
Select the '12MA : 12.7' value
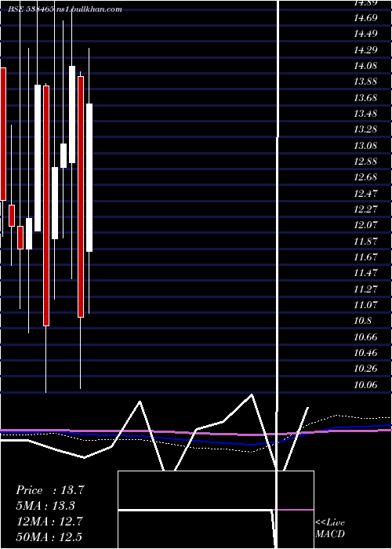point(50,522)
